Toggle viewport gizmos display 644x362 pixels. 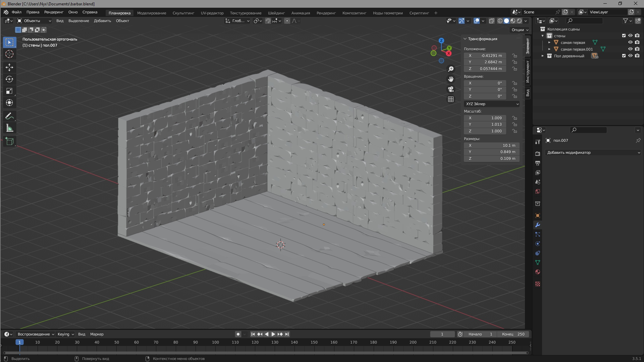(x=462, y=21)
